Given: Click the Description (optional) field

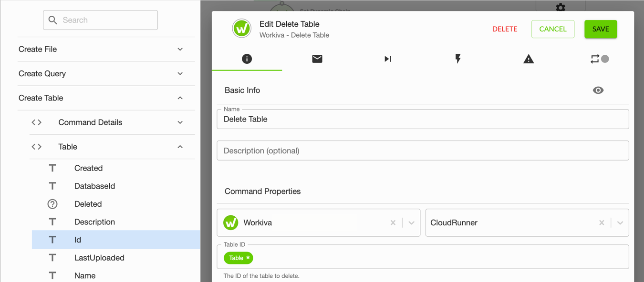Looking at the screenshot, I should [423, 151].
